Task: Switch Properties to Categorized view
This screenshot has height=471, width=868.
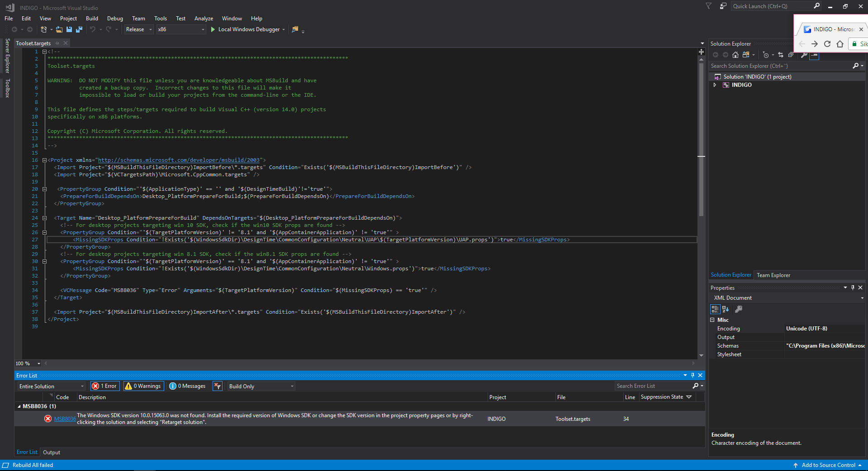Action: [x=715, y=309]
